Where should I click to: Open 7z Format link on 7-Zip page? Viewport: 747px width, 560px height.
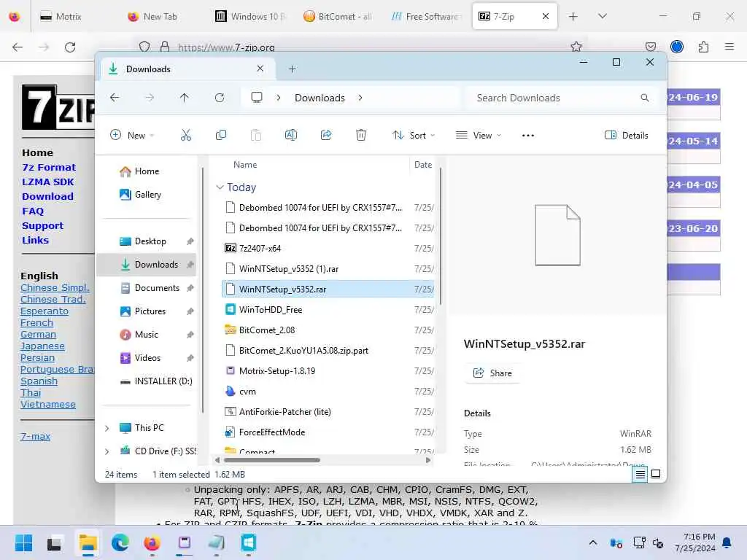click(x=49, y=167)
